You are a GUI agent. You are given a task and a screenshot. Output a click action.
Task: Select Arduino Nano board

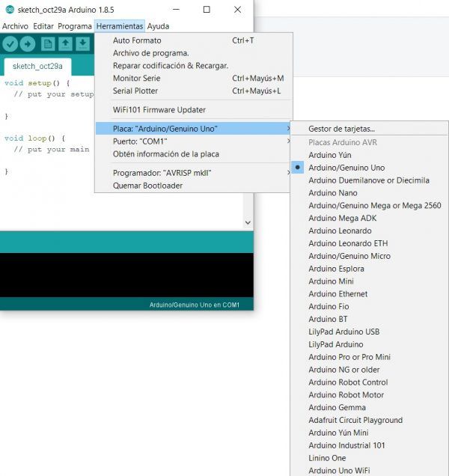tap(370, 193)
